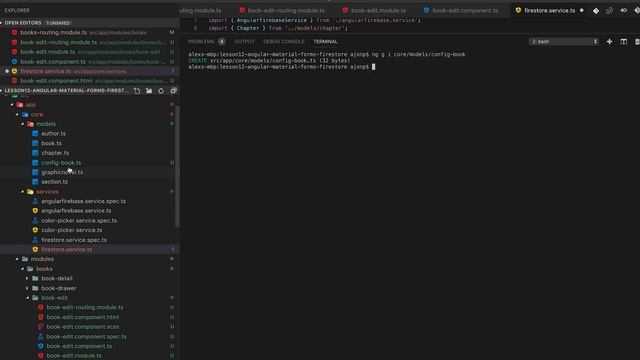Click the services folder icon
This screenshot has height=360, width=640.
[30, 191]
